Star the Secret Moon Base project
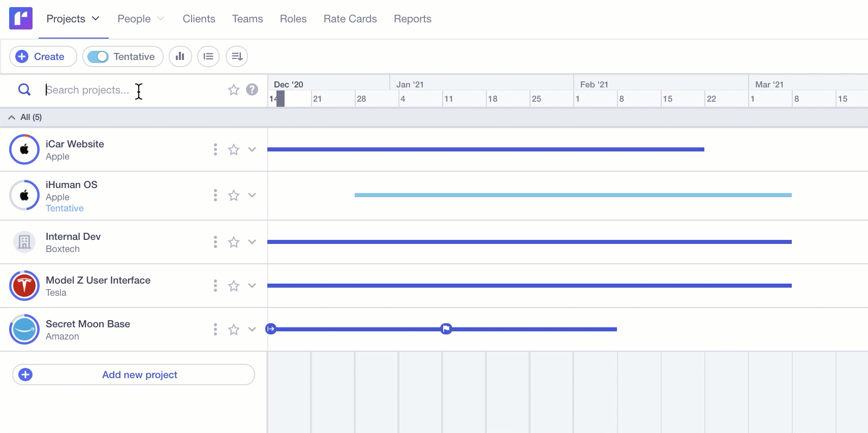 [234, 329]
